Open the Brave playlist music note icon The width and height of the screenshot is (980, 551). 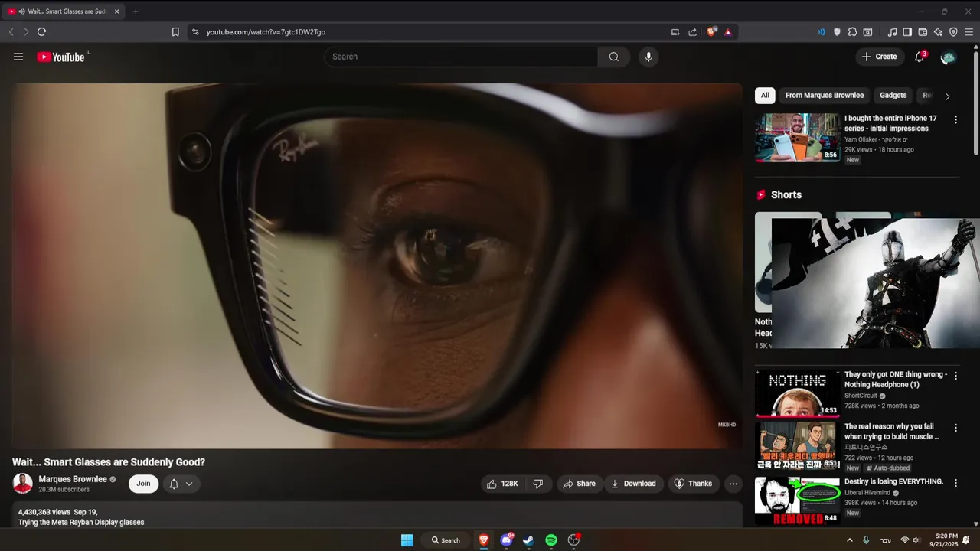click(x=892, y=32)
